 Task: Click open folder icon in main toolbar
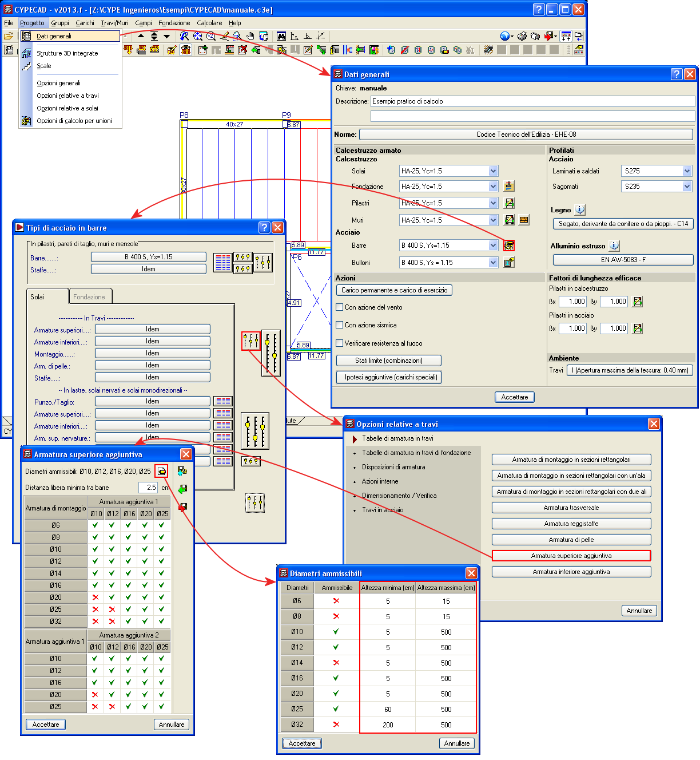(x=8, y=36)
